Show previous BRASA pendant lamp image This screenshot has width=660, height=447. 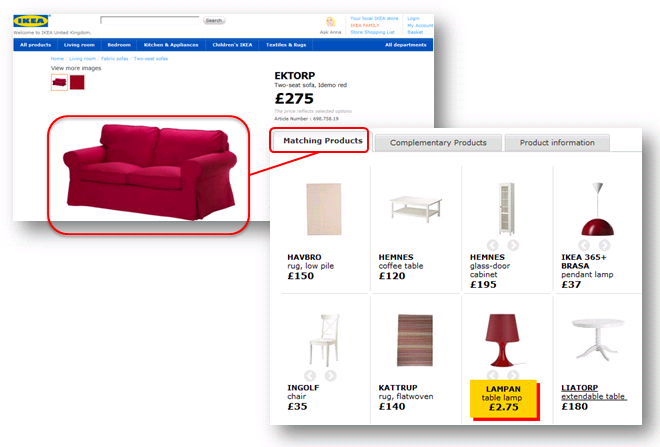[584, 245]
